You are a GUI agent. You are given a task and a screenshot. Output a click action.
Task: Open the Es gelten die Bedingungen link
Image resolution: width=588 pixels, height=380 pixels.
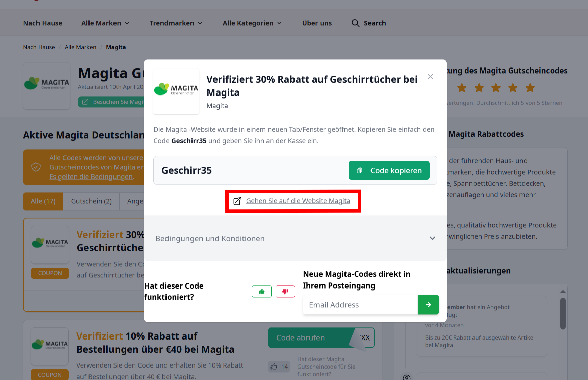coord(91,177)
